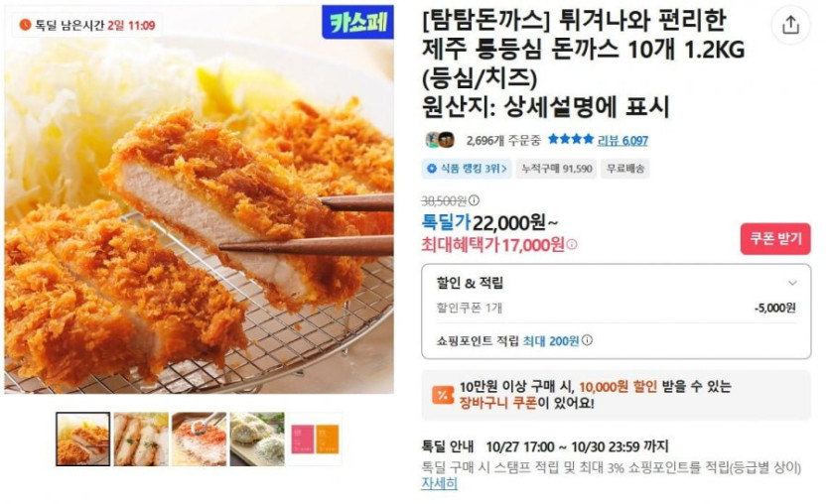Expand the 할인 & 적립 chevron
The height and width of the screenshot is (504, 829).
tap(792, 283)
